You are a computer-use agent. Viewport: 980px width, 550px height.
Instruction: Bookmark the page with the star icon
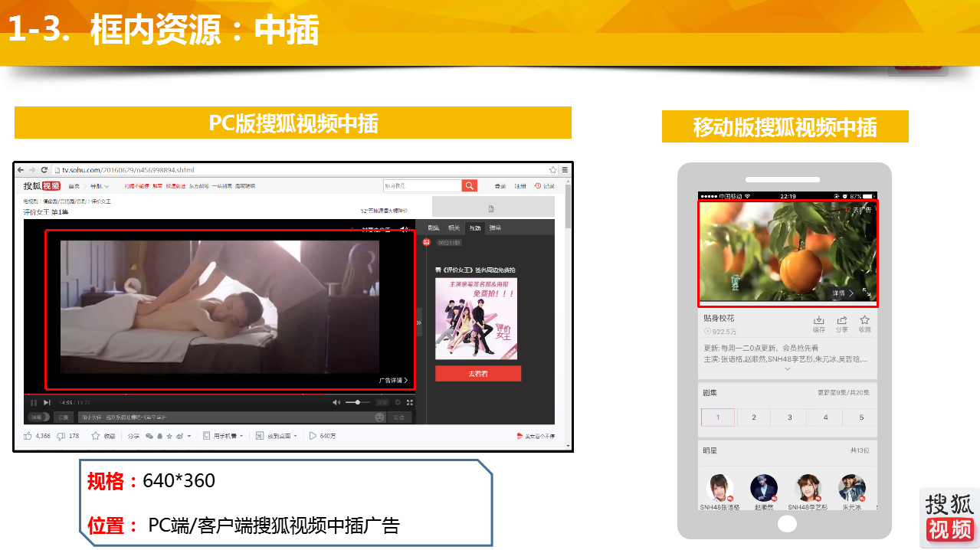coord(552,169)
